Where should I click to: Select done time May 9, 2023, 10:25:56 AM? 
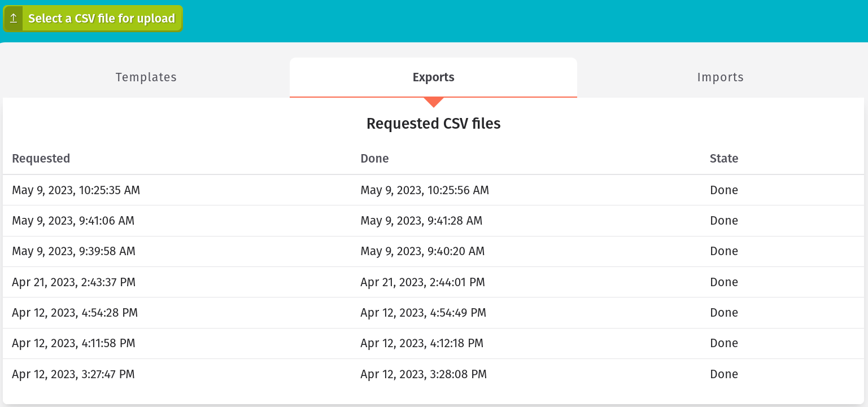pyautogui.click(x=425, y=190)
